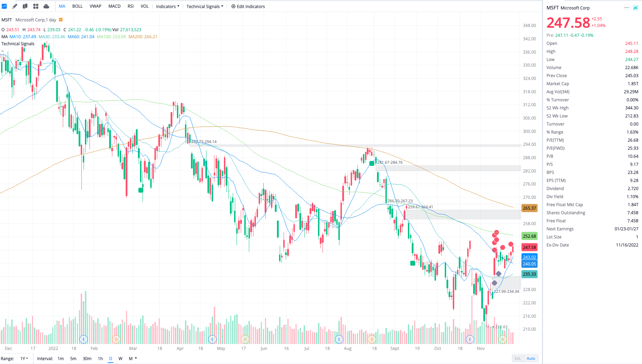Open the grid layout icon
The width and height of the screenshot is (642, 364).
pyautogui.click(x=35, y=6)
